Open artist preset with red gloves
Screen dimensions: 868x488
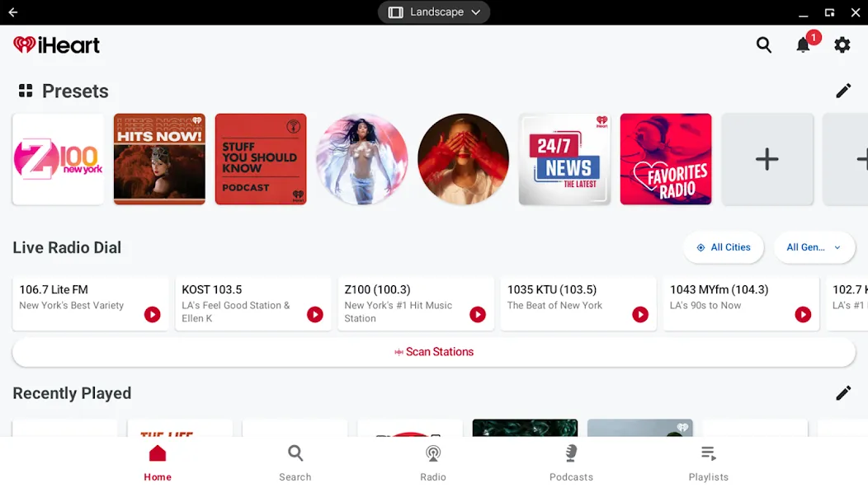coord(464,159)
